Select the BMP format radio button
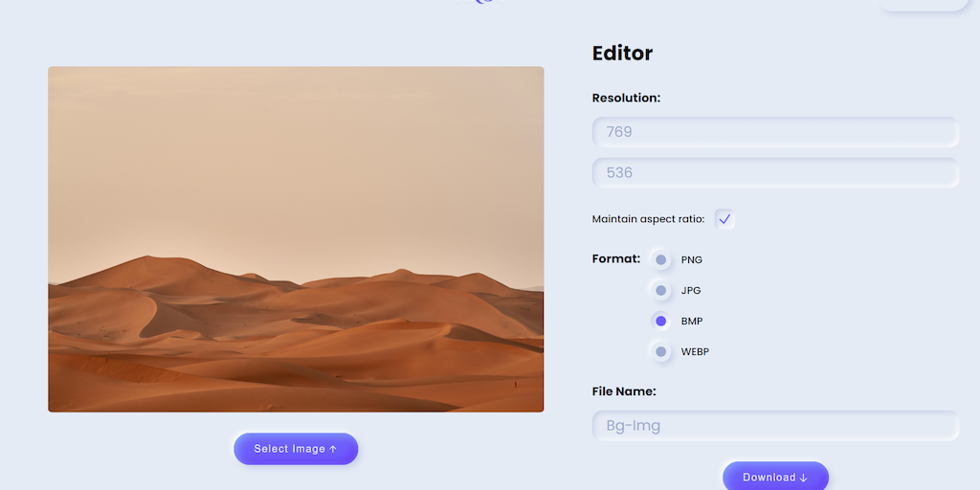 (660, 321)
